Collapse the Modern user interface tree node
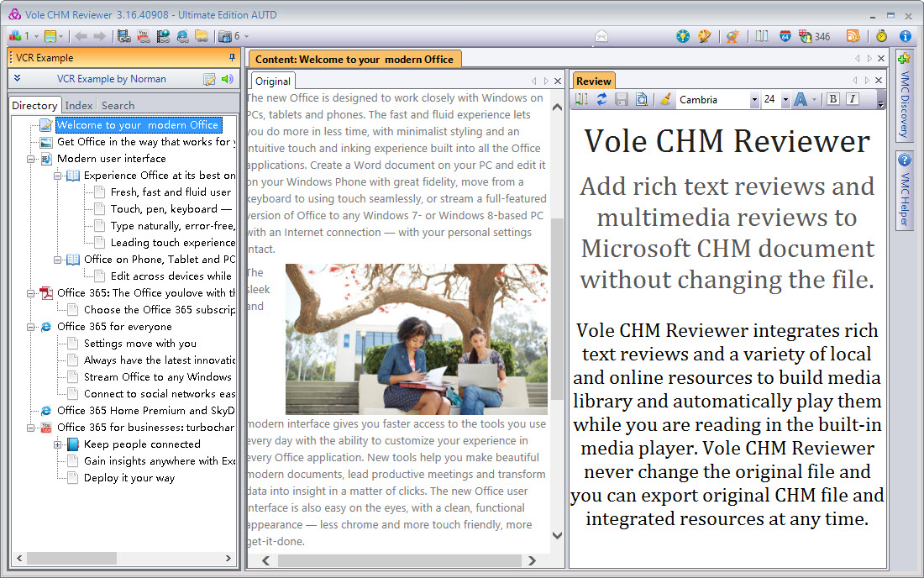 tap(31, 159)
